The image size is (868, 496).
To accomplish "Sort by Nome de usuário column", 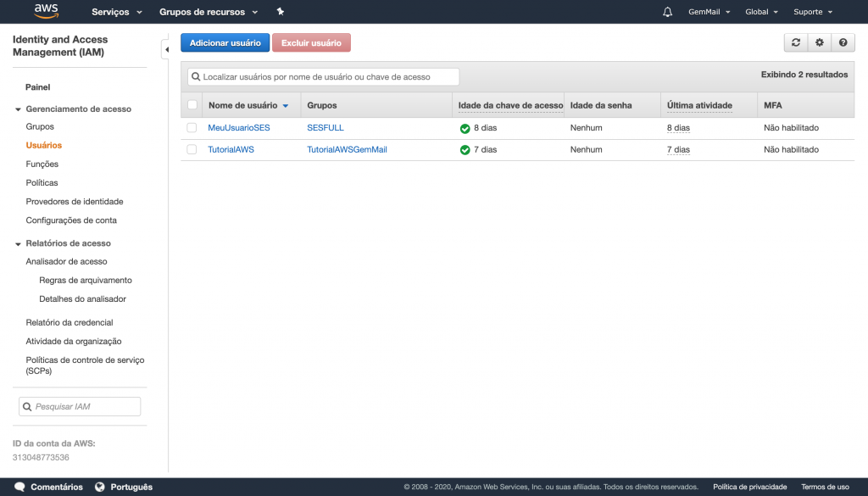I will [248, 105].
